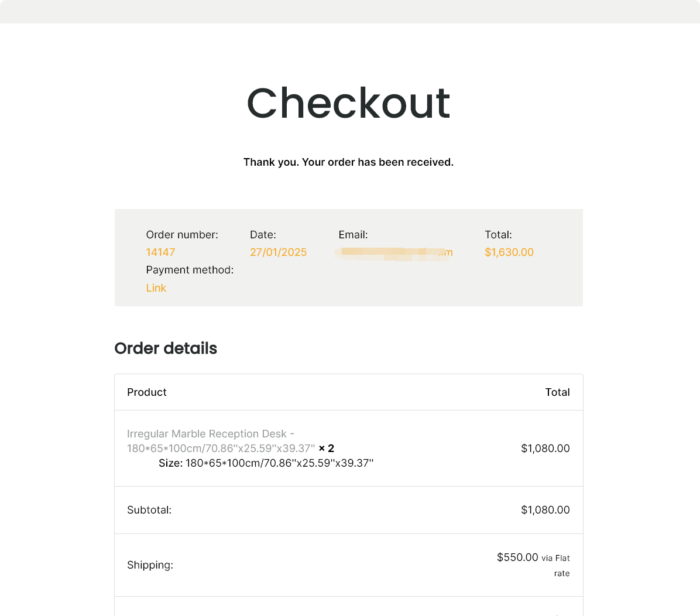Image resolution: width=700 pixels, height=616 pixels.
Task: Click the × 2 product quantity
Action: pos(327,449)
